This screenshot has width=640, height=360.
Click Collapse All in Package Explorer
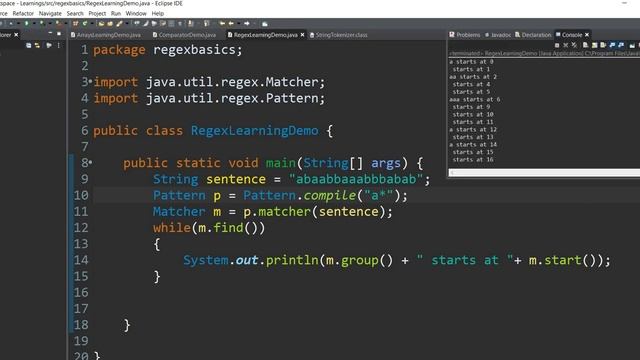[x=28, y=45]
